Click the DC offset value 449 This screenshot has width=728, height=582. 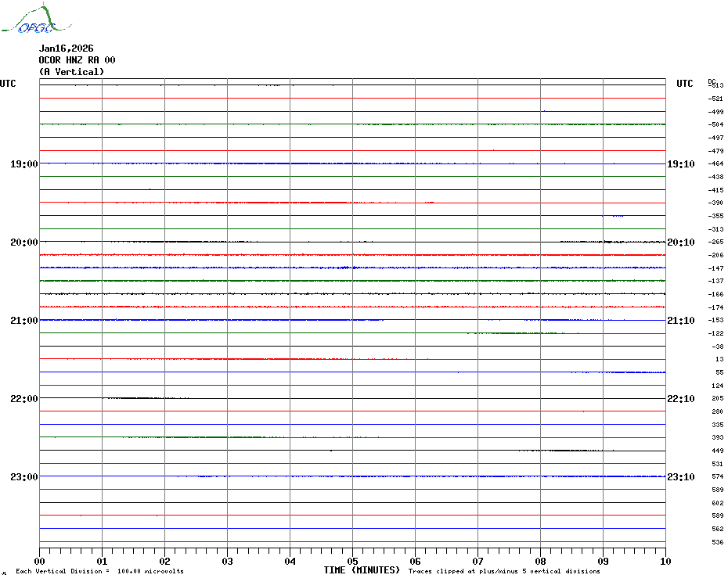pyautogui.click(x=718, y=451)
